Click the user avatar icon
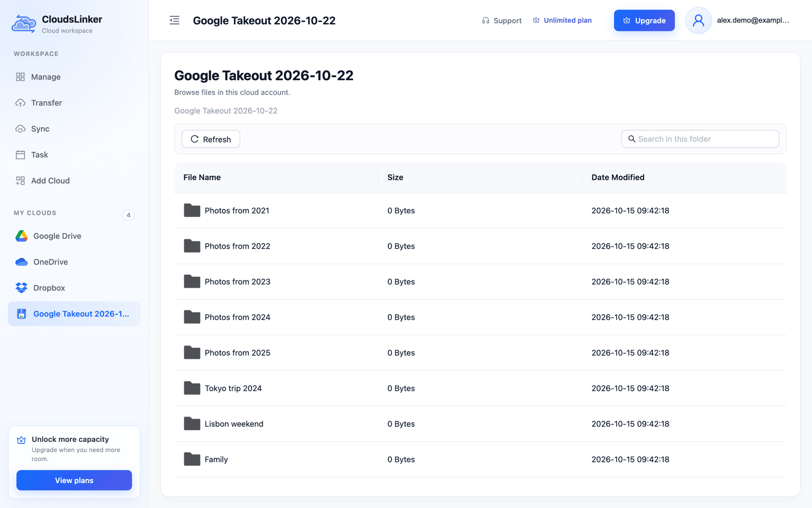The width and height of the screenshot is (812, 508). click(698, 20)
